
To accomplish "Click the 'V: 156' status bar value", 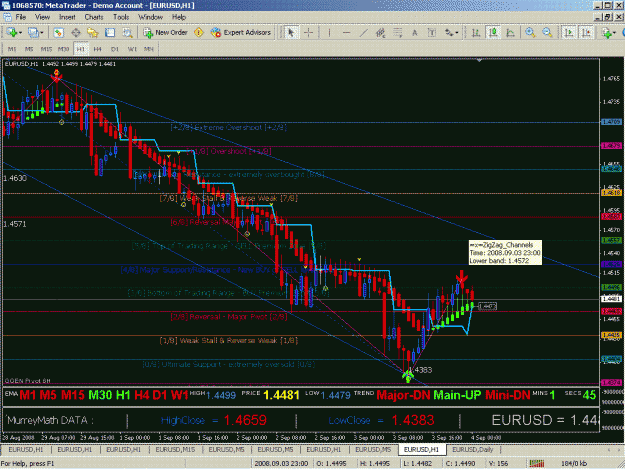I will [x=498, y=463].
